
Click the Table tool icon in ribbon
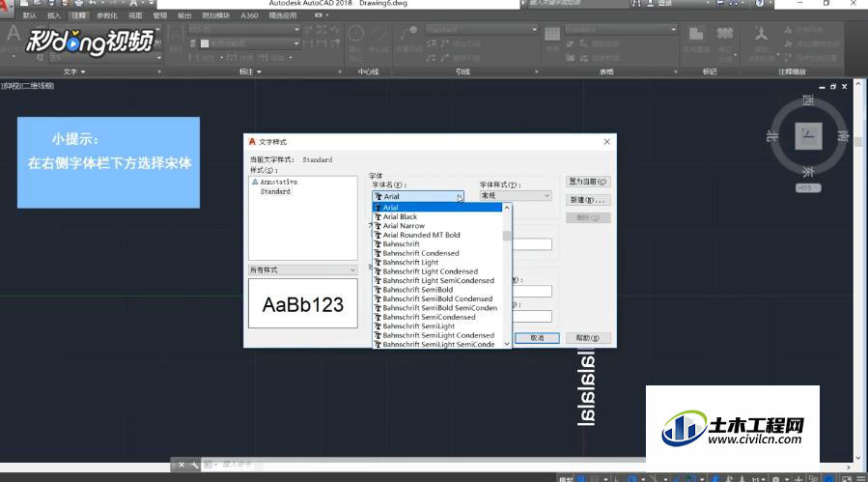point(552,35)
